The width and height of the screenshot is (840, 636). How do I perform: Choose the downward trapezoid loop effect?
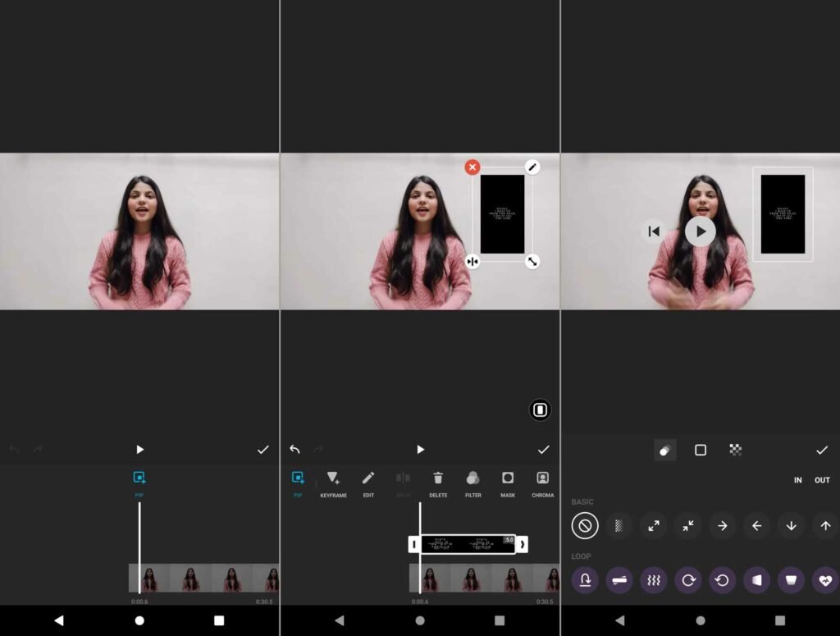791,580
